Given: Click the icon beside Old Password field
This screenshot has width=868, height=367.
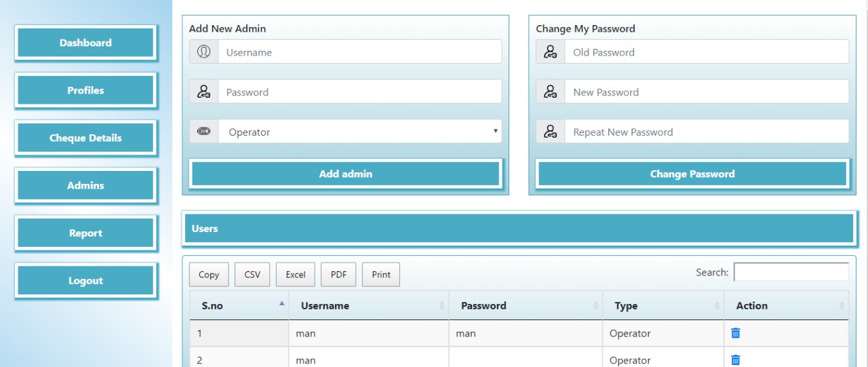Looking at the screenshot, I should click(551, 52).
